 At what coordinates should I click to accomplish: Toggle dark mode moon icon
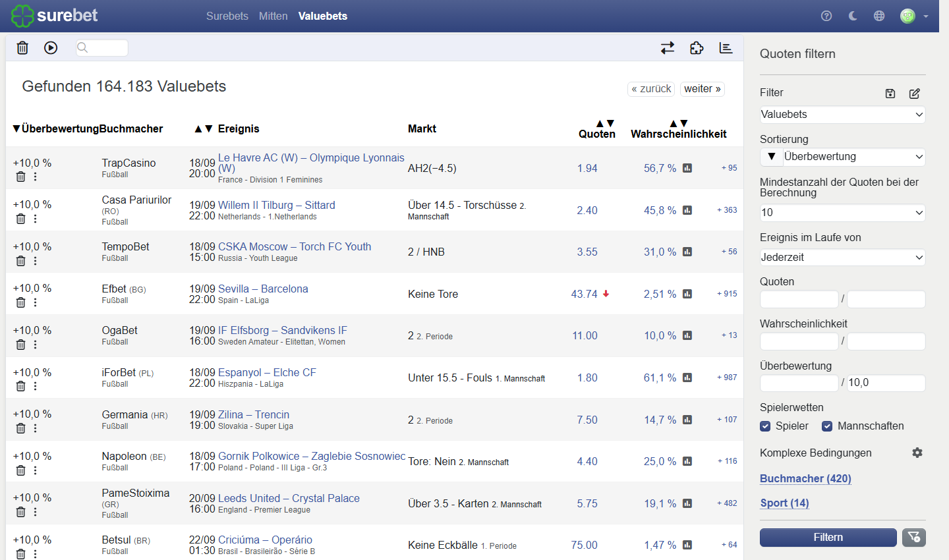853,16
